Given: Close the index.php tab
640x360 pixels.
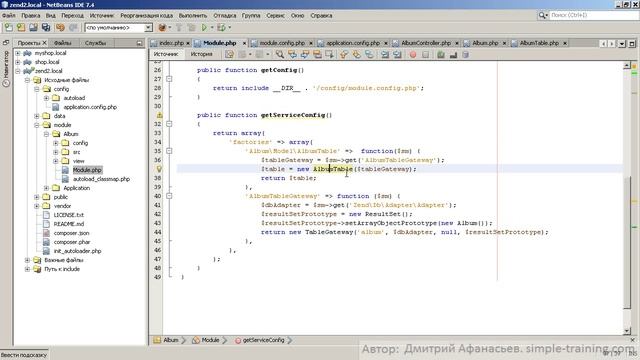Looking at the screenshot, I should click(188, 43).
